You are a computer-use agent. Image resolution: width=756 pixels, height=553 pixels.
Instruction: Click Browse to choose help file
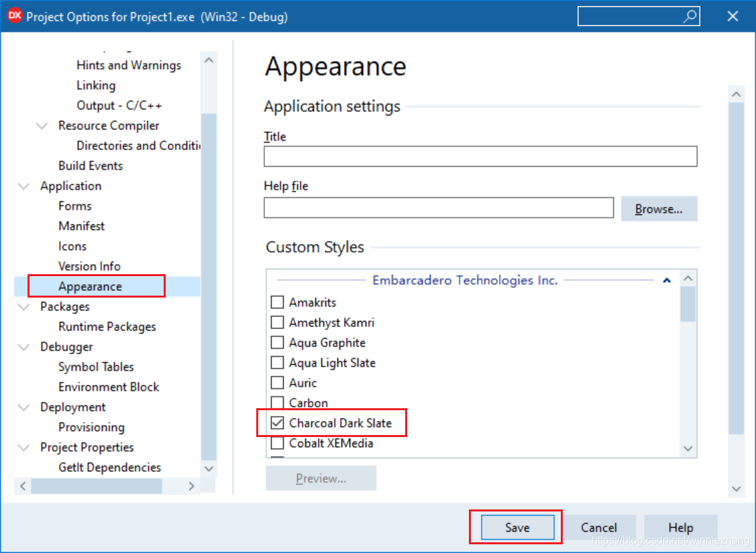(x=659, y=208)
